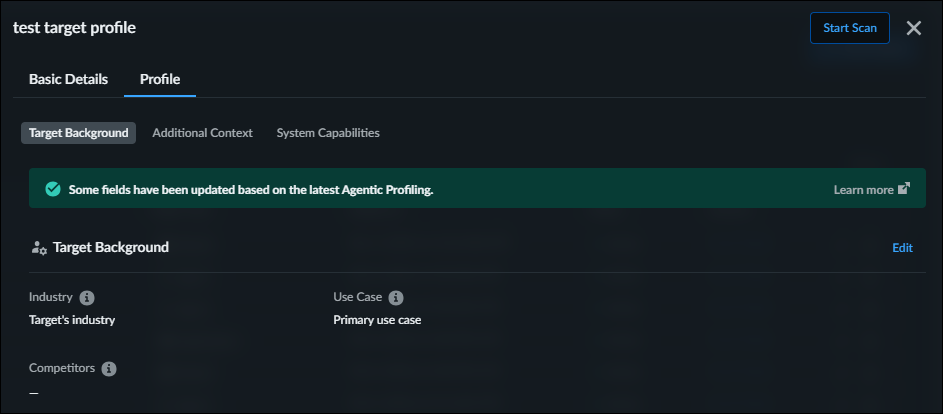This screenshot has height=414, width=943.
Task: Click the "Primary use case" value text
Action: pyautogui.click(x=377, y=320)
